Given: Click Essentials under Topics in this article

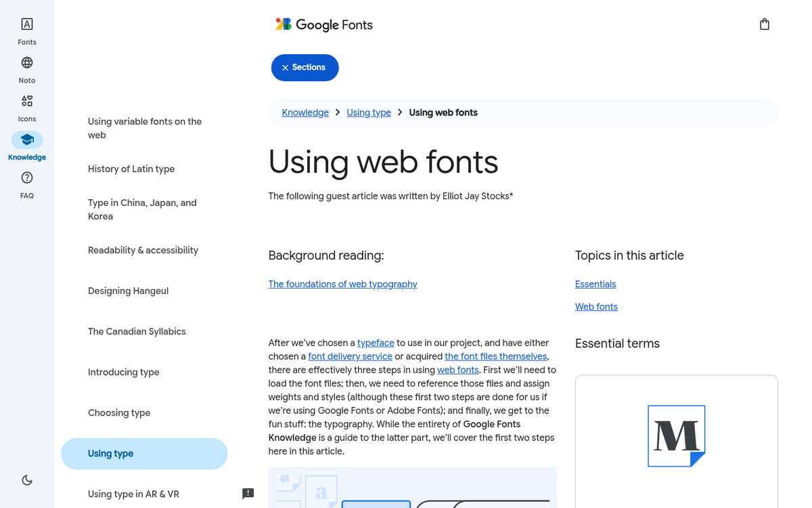Looking at the screenshot, I should 595,284.
